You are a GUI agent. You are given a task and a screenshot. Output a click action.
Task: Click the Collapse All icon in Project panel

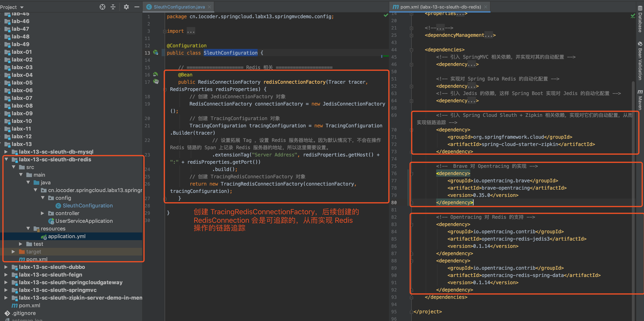point(113,7)
